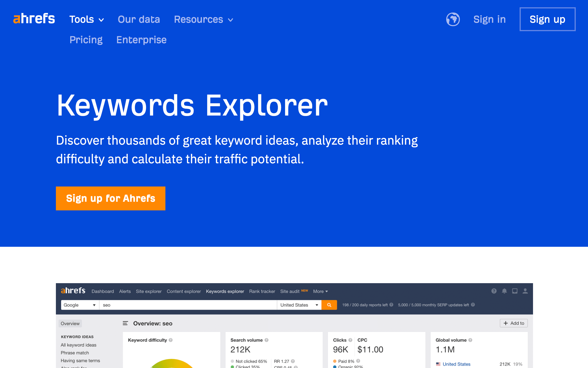Image resolution: width=588 pixels, height=368 pixels.
Task: Switch to Site explorer in app nav
Action: pos(149,291)
